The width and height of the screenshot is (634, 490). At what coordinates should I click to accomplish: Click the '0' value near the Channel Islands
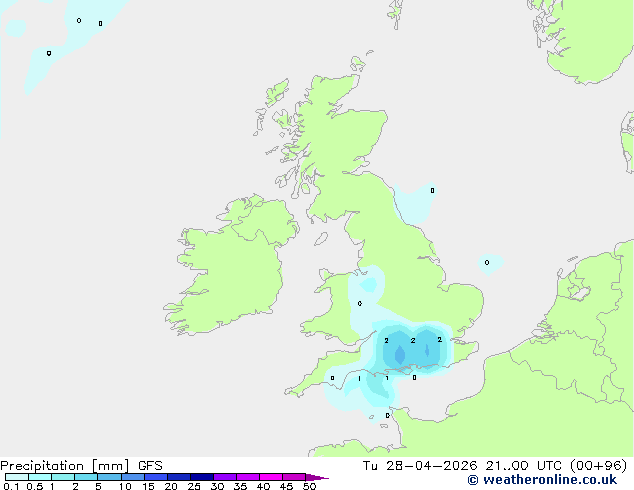(x=387, y=416)
